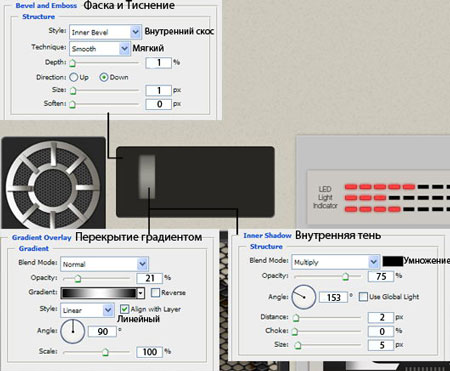Click the Gradient Overlay heading
The width and height of the screenshot is (450, 371).
tap(42, 238)
